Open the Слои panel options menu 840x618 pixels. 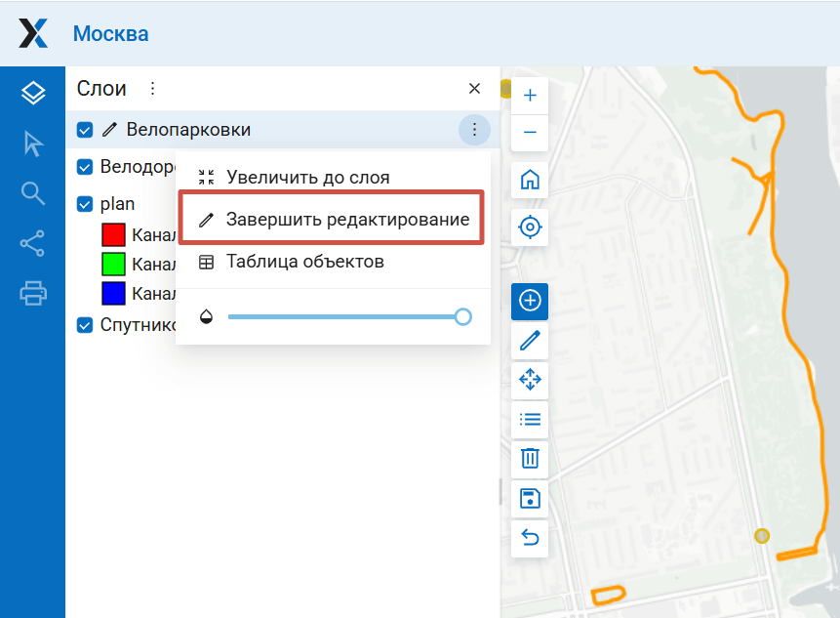tap(152, 89)
